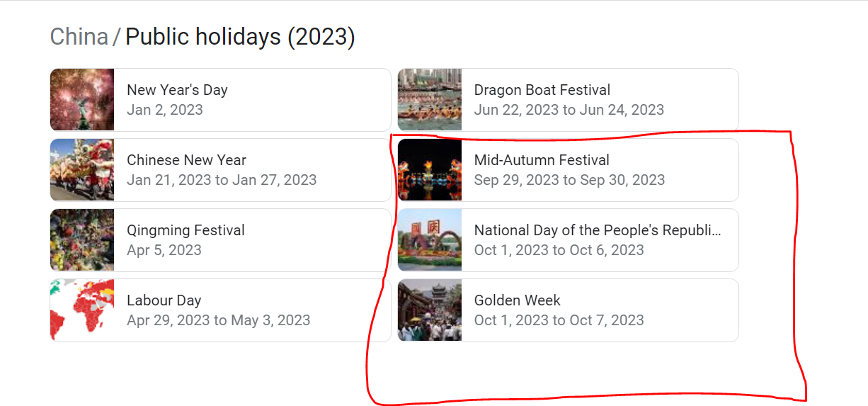This screenshot has height=406, width=868.
Task: Click the Apr 29 to May 3 date range
Action: [218, 320]
